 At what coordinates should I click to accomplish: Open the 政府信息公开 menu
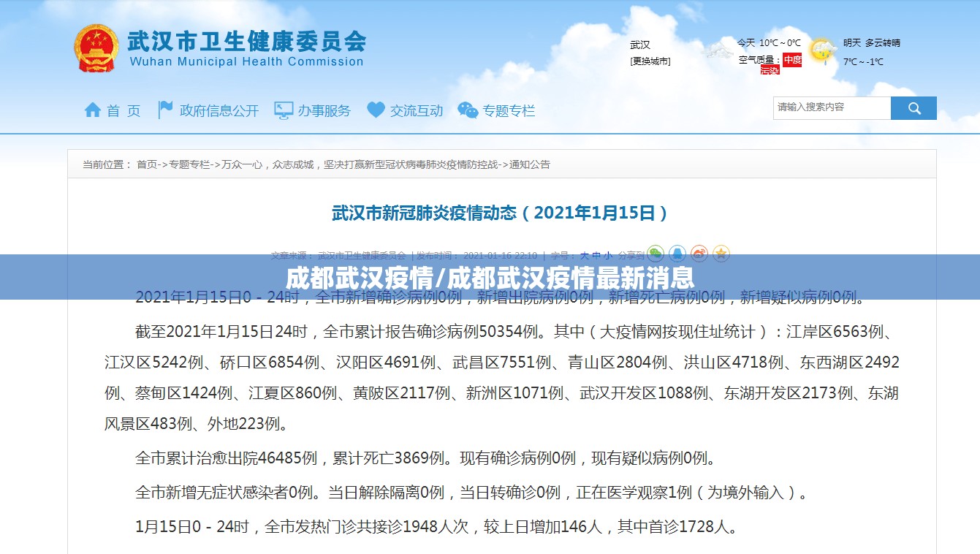pyautogui.click(x=208, y=110)
